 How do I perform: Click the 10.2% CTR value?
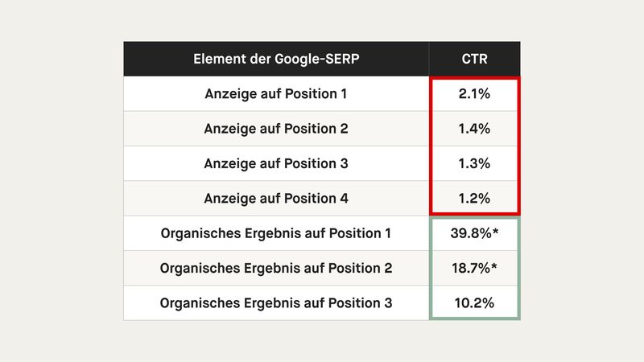(x=474, y=303)
